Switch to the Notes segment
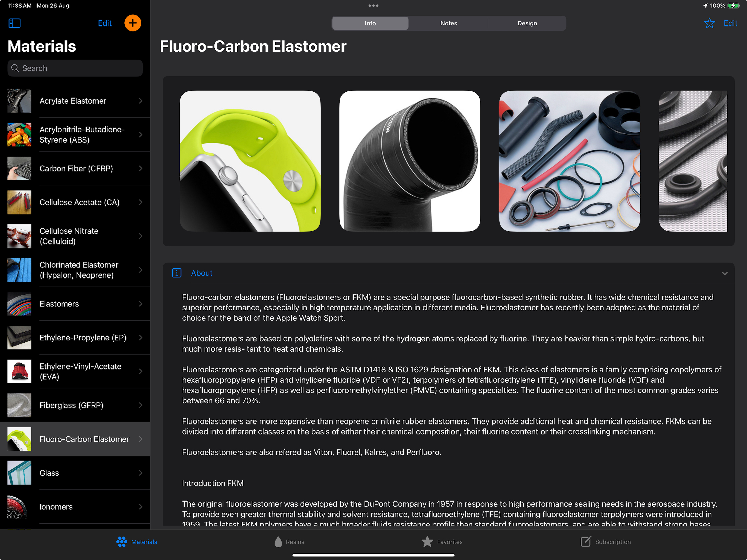The image size is (747, 560). coord(448,23)
